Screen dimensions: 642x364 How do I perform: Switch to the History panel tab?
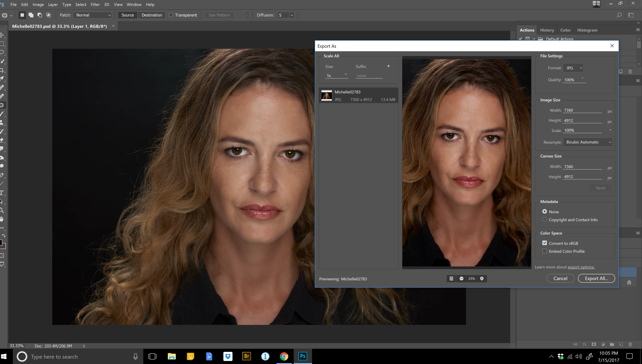click(547, 30)
